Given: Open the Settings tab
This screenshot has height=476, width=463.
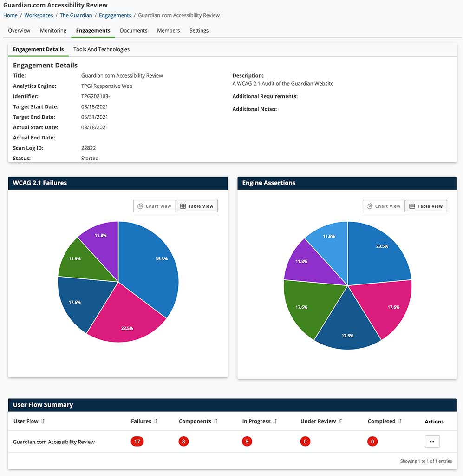Looking at the screenshot, I should point(199,30).
